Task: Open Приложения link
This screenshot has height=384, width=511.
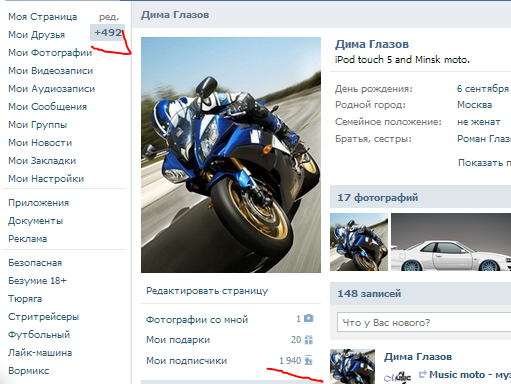Action: (39, 203)
